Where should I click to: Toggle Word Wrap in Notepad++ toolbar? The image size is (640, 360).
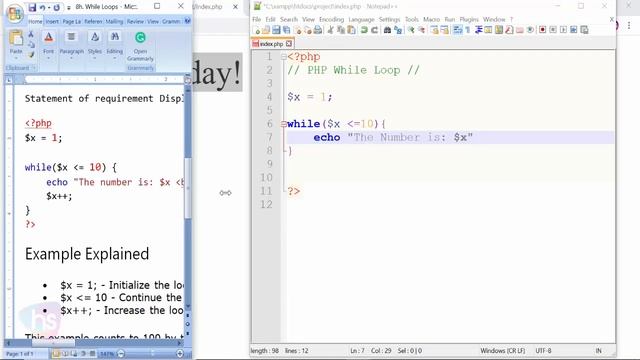458,30
